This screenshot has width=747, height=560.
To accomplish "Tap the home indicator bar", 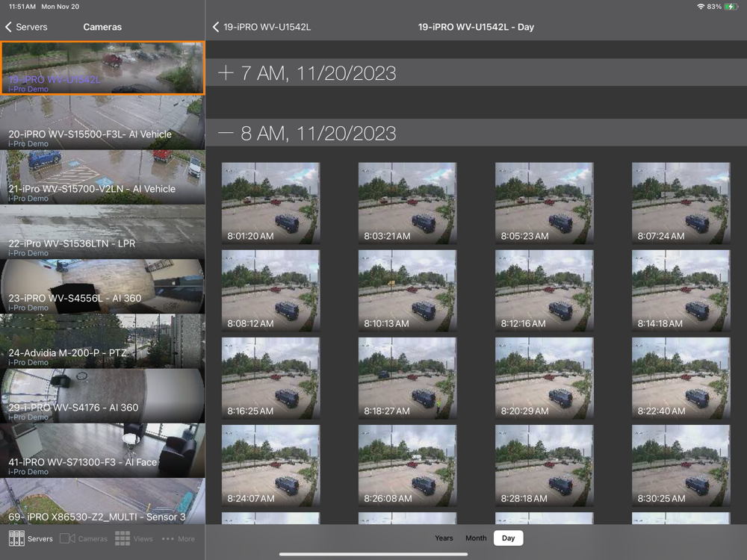I will click(x=373, y=554).
